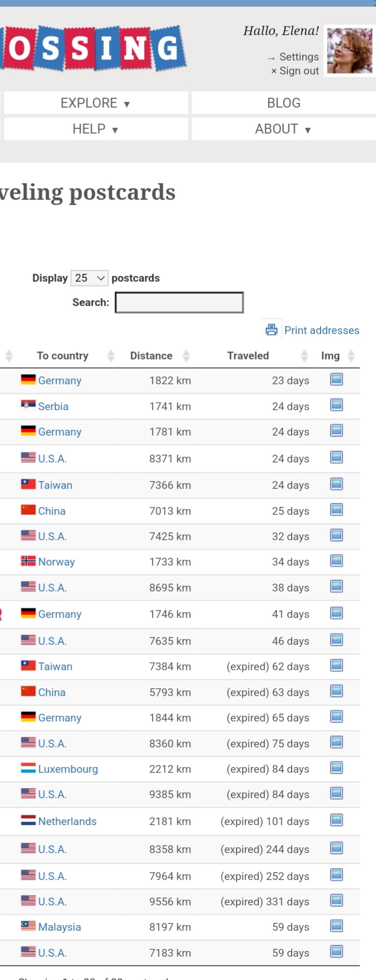Click image icon for 7013 km China postcard

[x=337, y=510]
